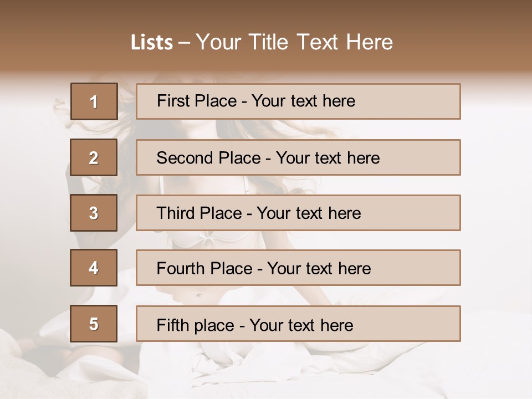Select the number 4 box

(94, 268)
